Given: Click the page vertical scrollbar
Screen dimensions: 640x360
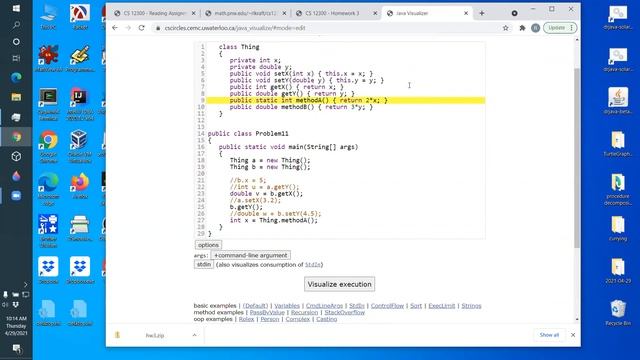Looking at the screenshot, I should [577, 158].
